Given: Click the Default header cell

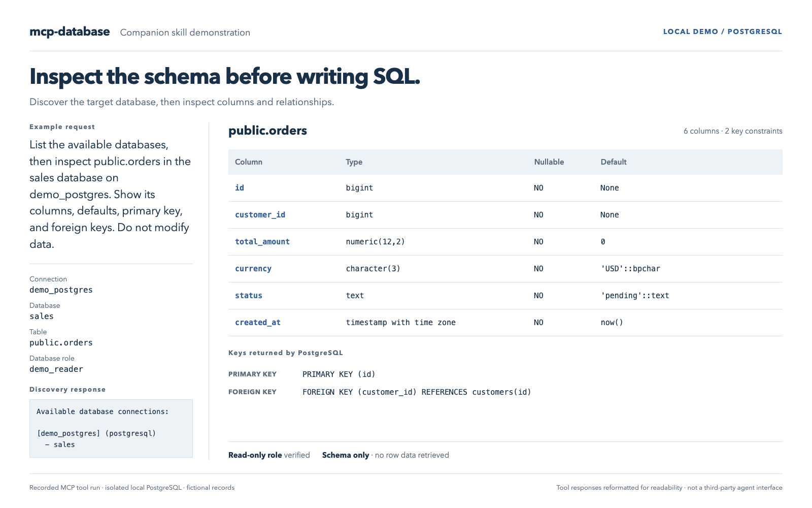Looking at the screenshot, I should (x=614, y=162).
